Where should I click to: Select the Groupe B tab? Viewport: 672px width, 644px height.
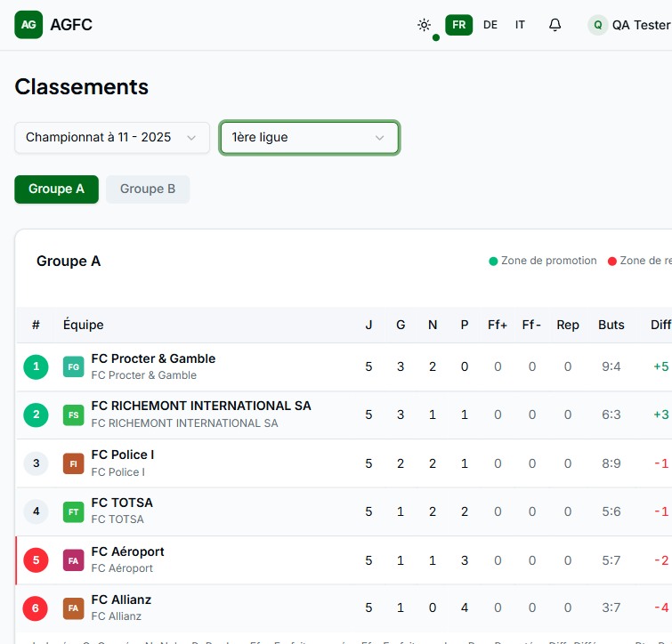pyautogui.click(x=148, y=189)
